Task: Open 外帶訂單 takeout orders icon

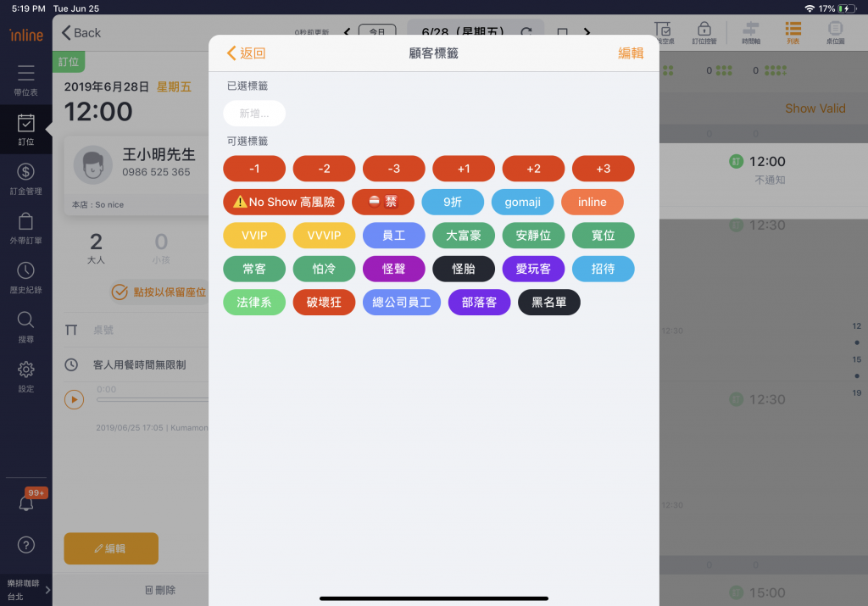Action: pyautogui.click(x=25, y=227)
